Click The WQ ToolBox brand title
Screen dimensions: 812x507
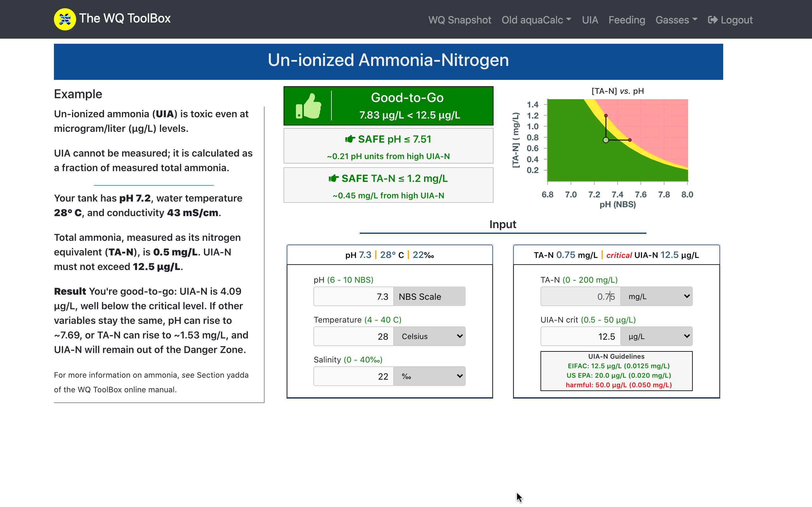tap(125, 18)
